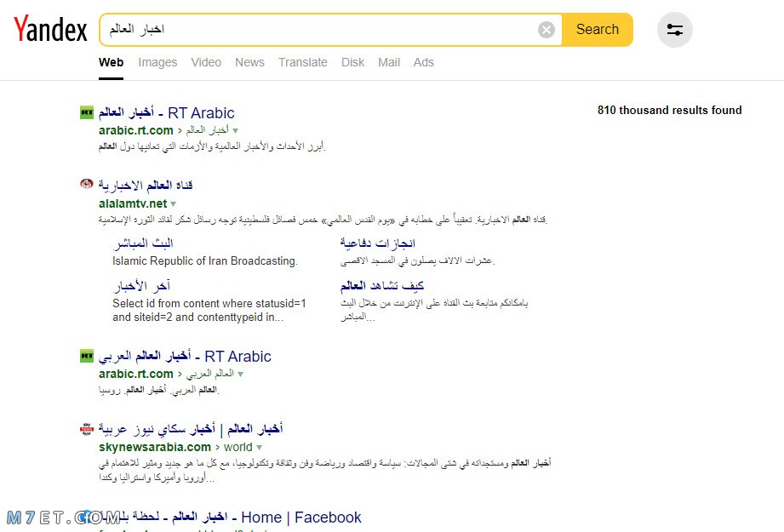This screenshot has height=532, width=784.
Task: Click the yellow Search button
Action: click(598, 30)
